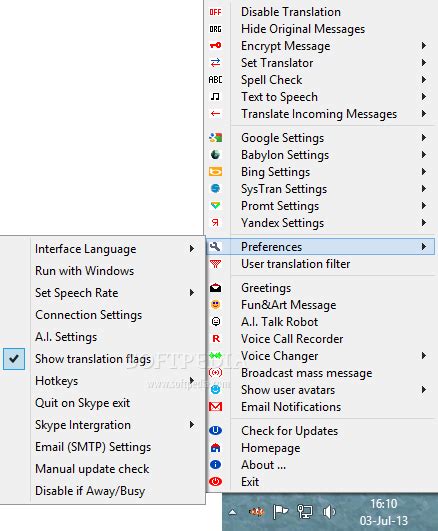Screen dimensions: 438x531
Task: Click the ABC Spell Check icon
Action: click(x=215, y=80)
